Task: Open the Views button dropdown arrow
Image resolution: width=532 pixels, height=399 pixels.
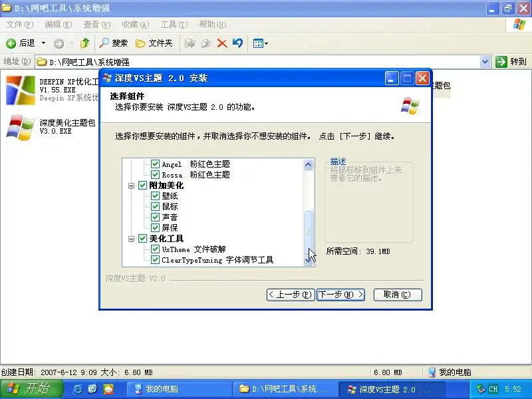Action: 267,43
